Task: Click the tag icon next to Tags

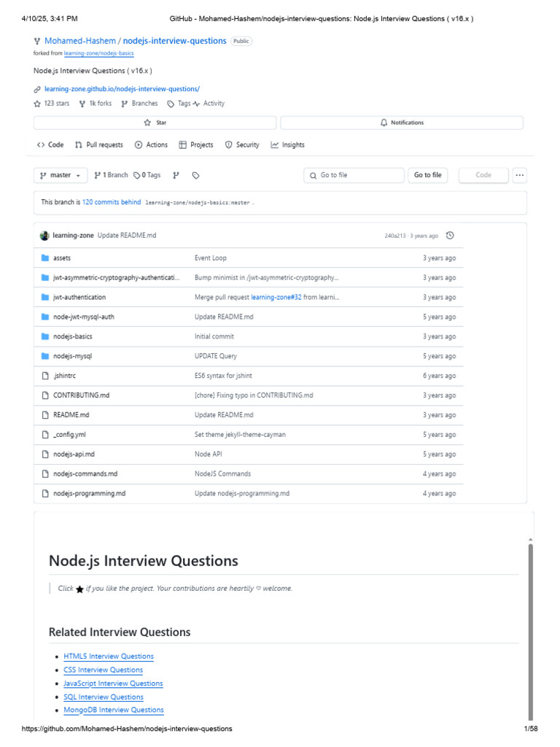Action: (x=171, y=104)
